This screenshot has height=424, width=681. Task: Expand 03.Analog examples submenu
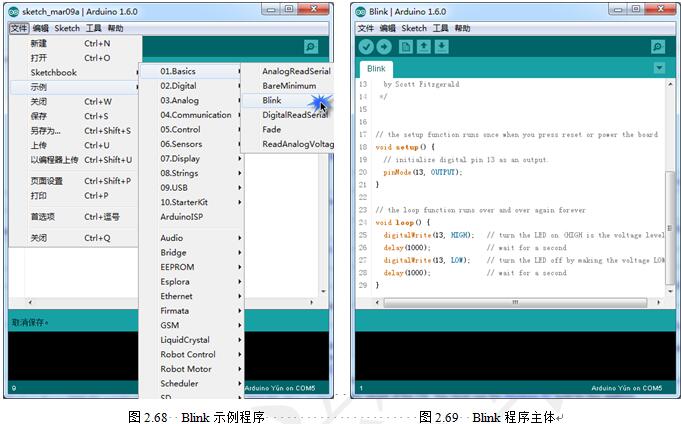(x=191, y=100)
